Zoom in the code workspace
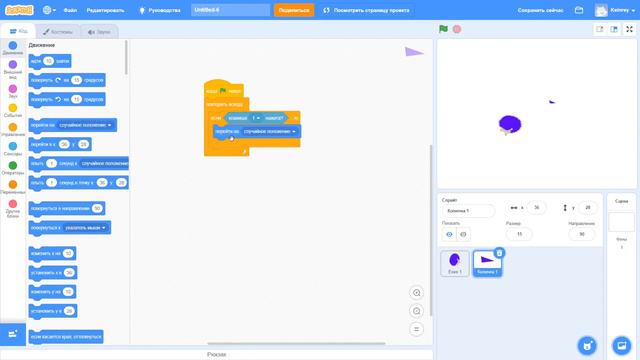The height and width of the screenshot is (360, 640). (x=416, y=293)
